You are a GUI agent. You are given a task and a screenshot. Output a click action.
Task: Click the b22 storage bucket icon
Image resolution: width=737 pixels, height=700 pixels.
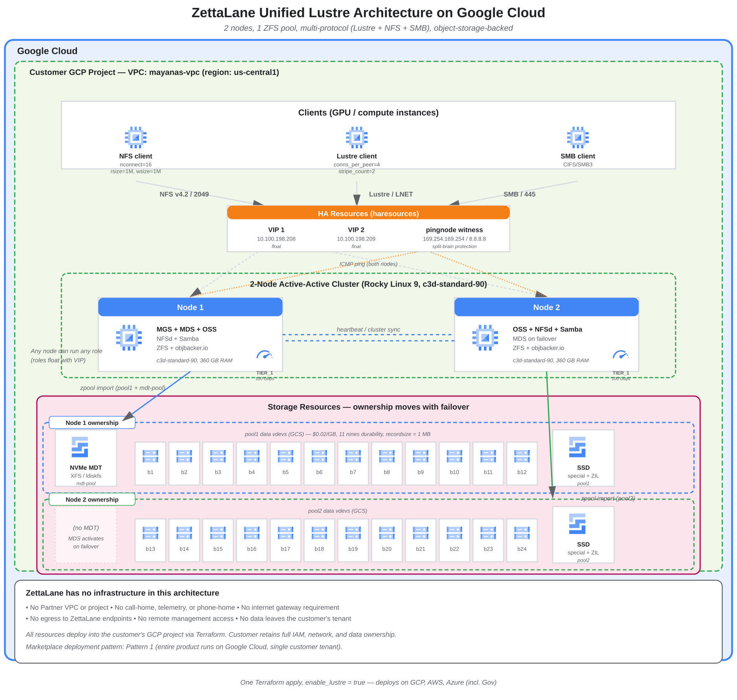[x=454, y=533]
